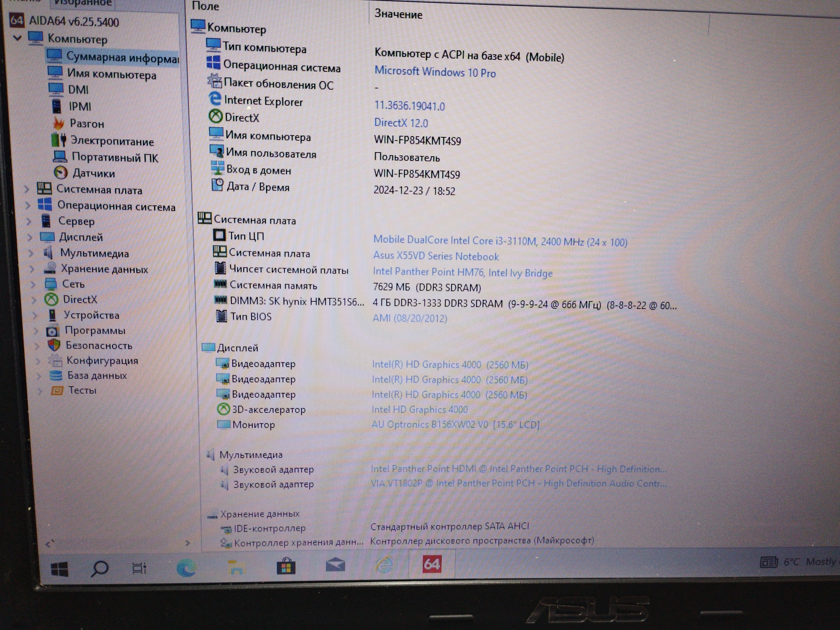
Task: Click the Программы icon in tree
Action: point(52,331)
